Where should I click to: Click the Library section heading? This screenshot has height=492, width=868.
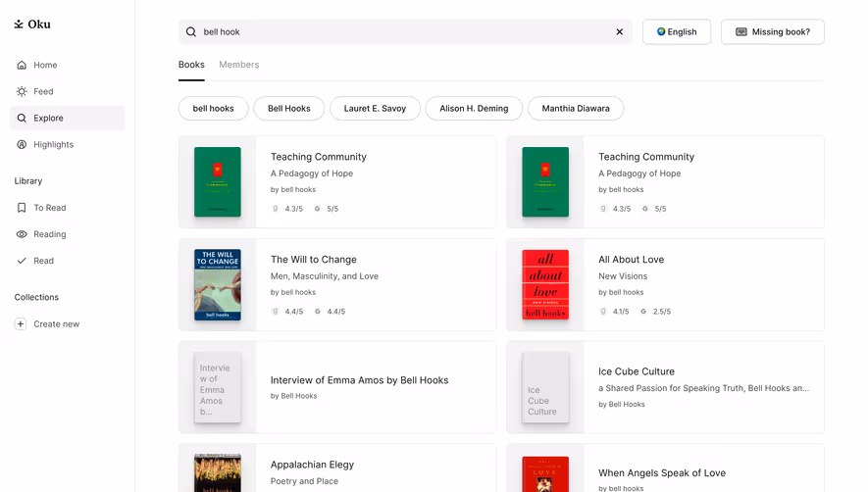(28, 181)
